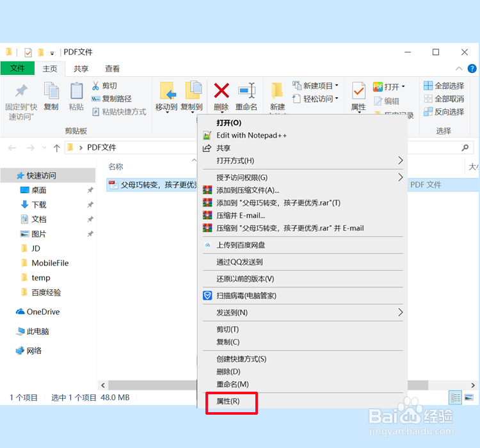Click the search magnifier icon
480x448 pixels.
[465, 148]
